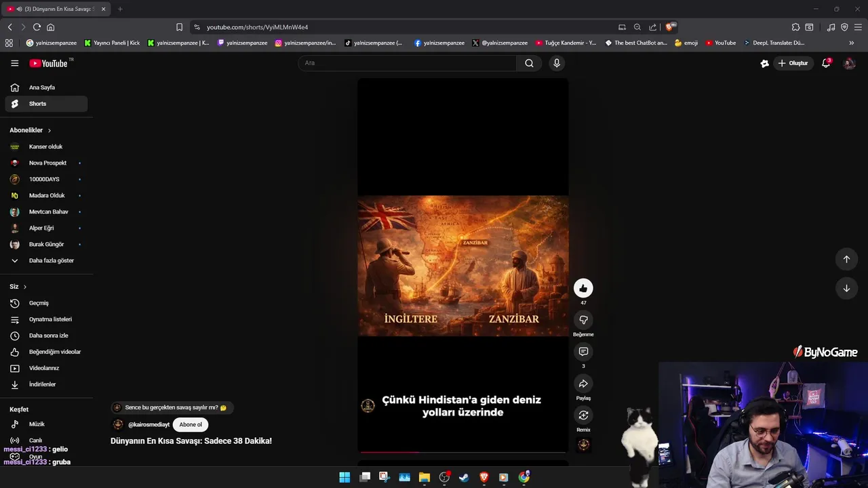Open Müzik under Keşfet
Screen dimensions: 868x488
pos(46,424)
